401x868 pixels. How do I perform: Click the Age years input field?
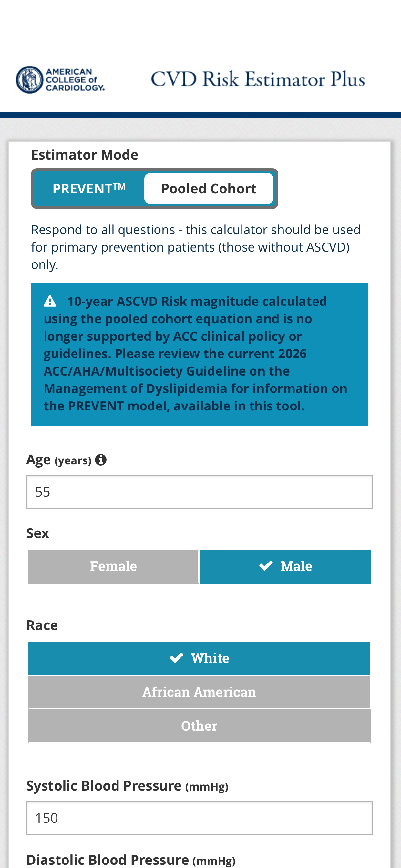[x=199, y=492]
